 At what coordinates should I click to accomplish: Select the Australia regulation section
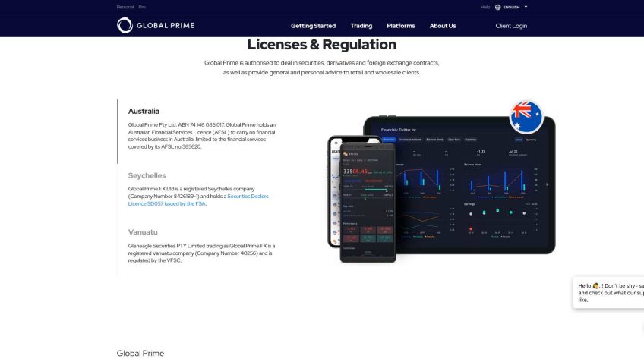tap(144, 111)
